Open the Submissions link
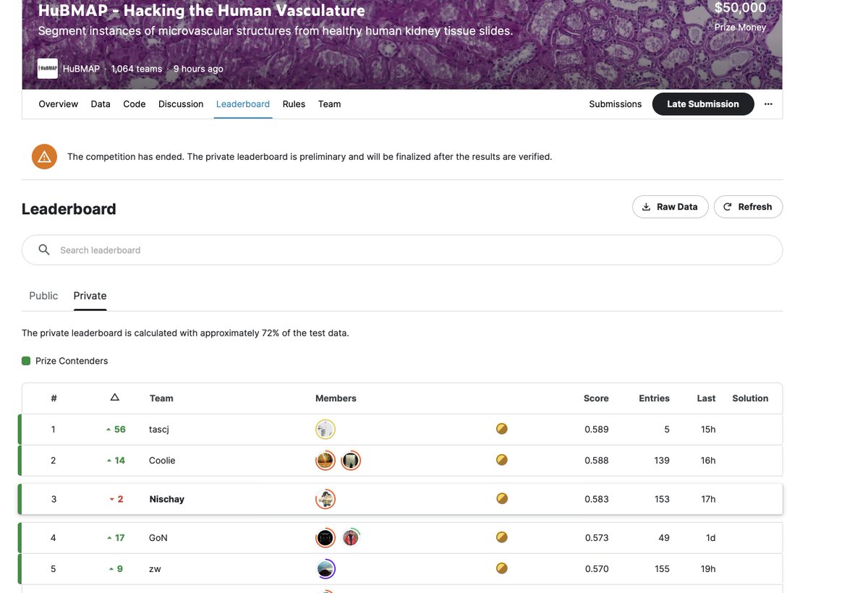 (616, 104)
